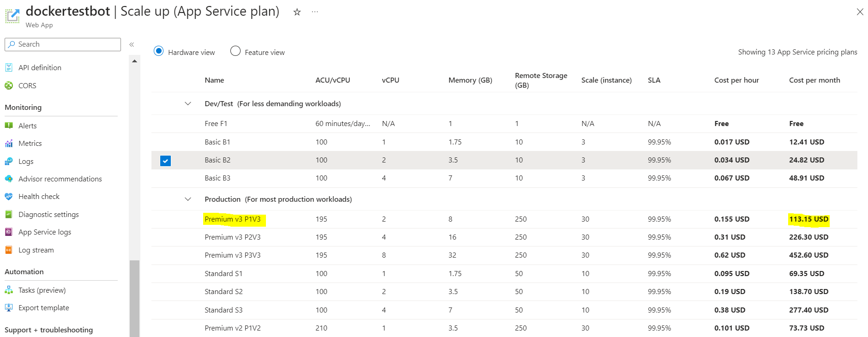
Task: Click the 24.82 USD monthly cost
Action: click(807, 160)
